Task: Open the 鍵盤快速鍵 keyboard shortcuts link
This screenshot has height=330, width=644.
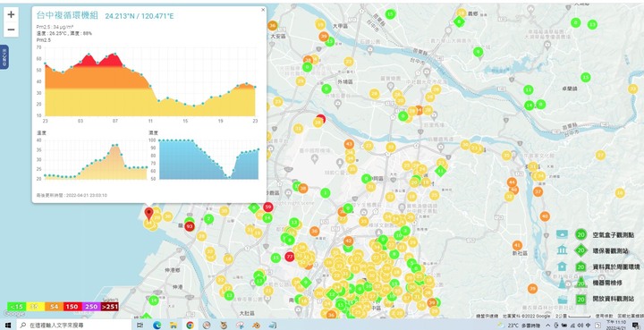Action: (x=487, y=316)
